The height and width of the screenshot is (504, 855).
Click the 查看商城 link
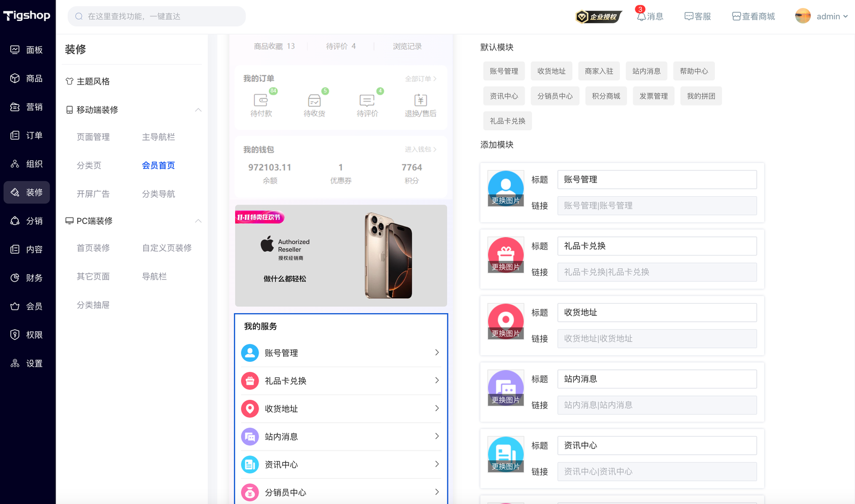coord(753,17)
